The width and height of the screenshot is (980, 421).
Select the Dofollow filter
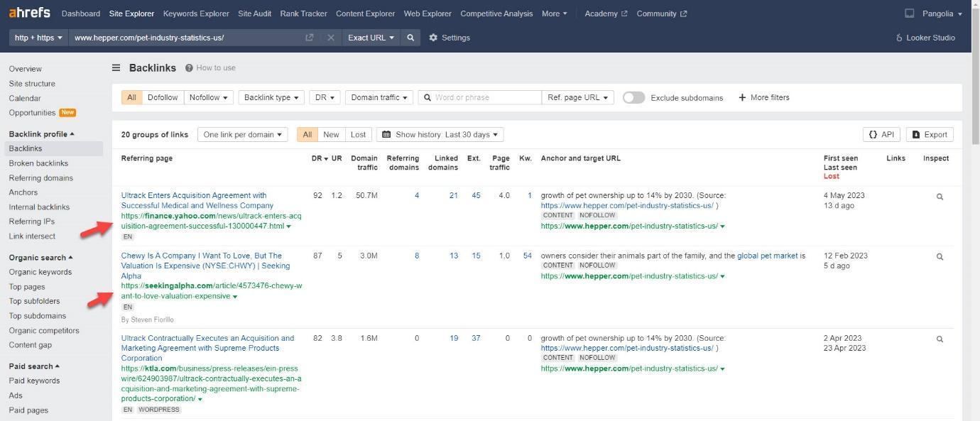click(x=163, y=98)
